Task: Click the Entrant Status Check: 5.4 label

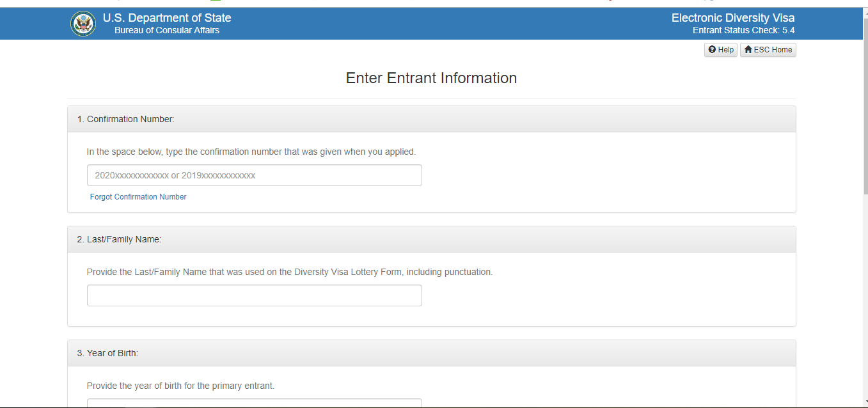Action: [x=743, y=31]
